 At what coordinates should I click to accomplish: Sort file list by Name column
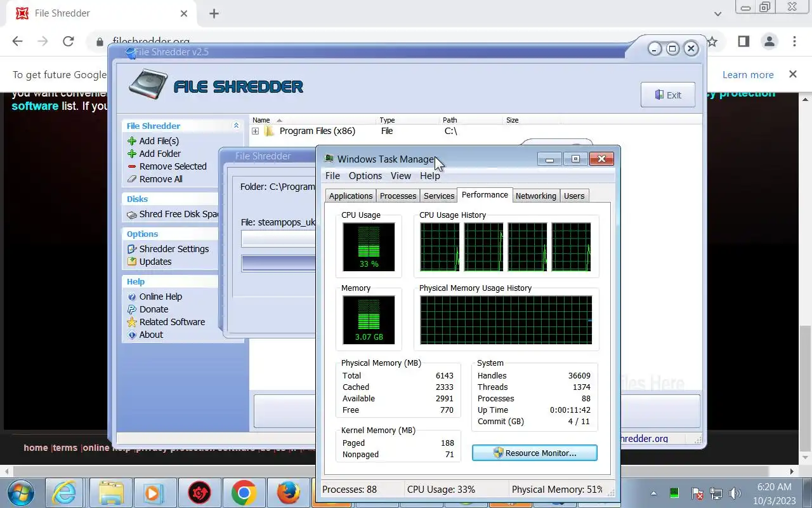[x=312, y=120]
